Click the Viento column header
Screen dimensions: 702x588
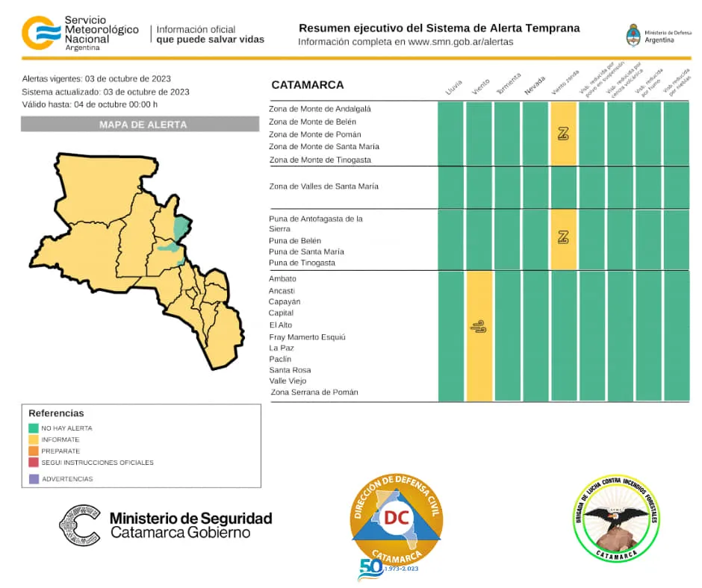point(481,87)
